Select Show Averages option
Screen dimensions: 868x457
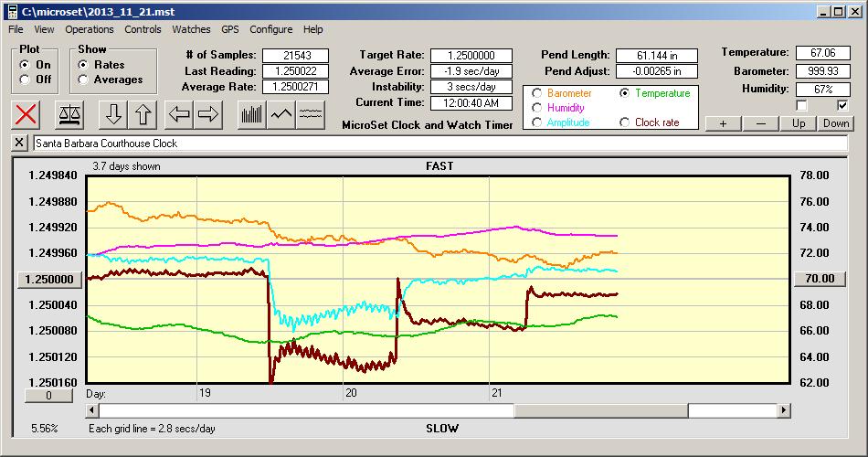click(83, 80)
